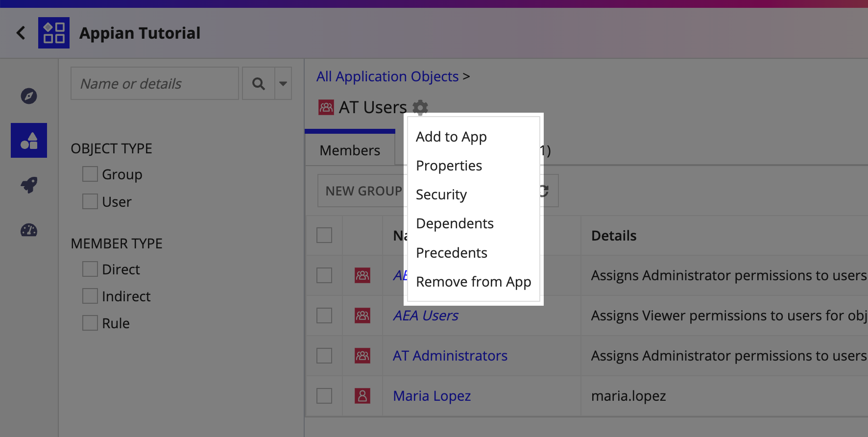Image resolution: width=868 pixels, height=437 pixels.
Task: Tick the Group object type checkbox
Action: (90, 174)
